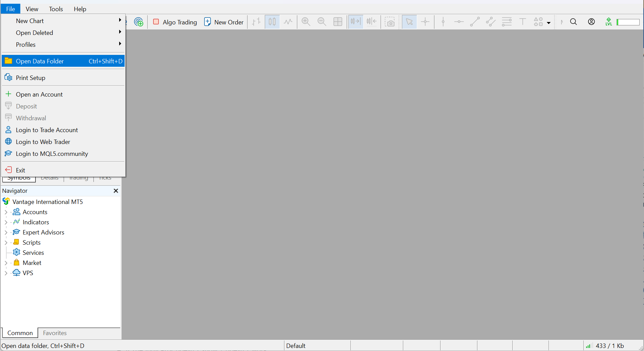644x351 pixels.
Task: Click Exit in the File menu
Action: click(63, 170)
